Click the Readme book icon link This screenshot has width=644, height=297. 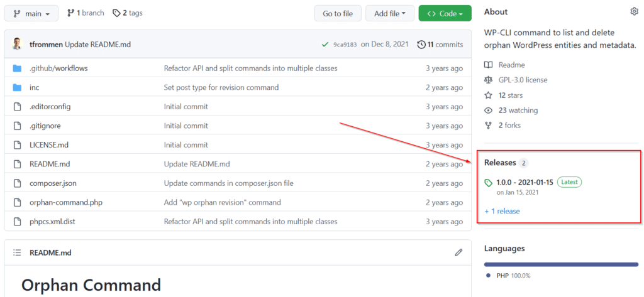[488, 65]
